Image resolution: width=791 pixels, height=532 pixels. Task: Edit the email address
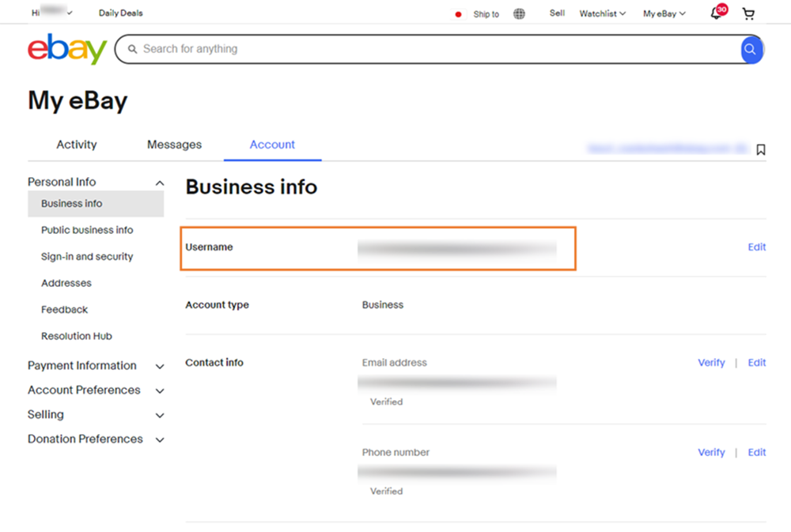tap(757, 363)
